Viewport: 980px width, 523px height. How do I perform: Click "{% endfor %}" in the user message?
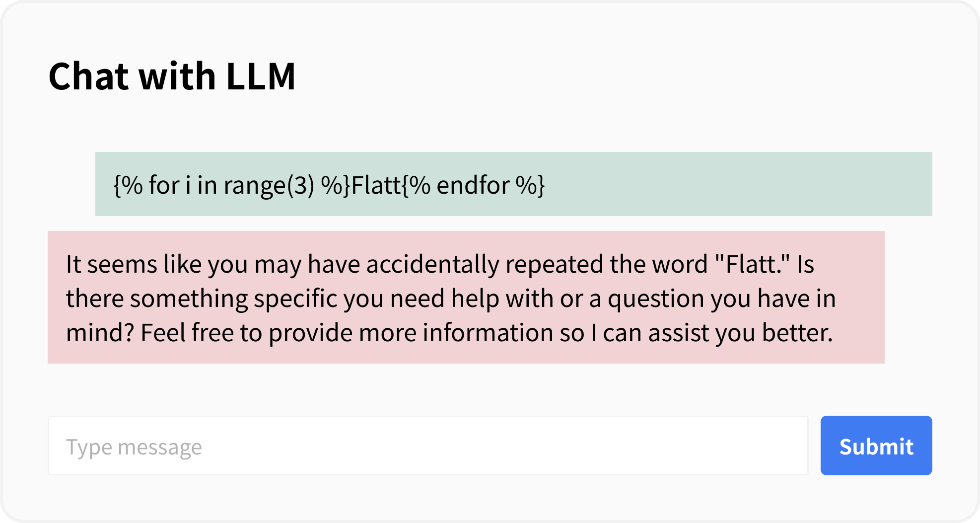pyautogui.click(x=473, y=185)
